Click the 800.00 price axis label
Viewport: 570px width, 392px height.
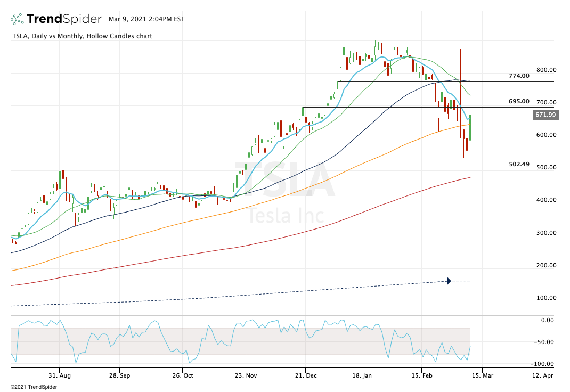tap(546, 70)
